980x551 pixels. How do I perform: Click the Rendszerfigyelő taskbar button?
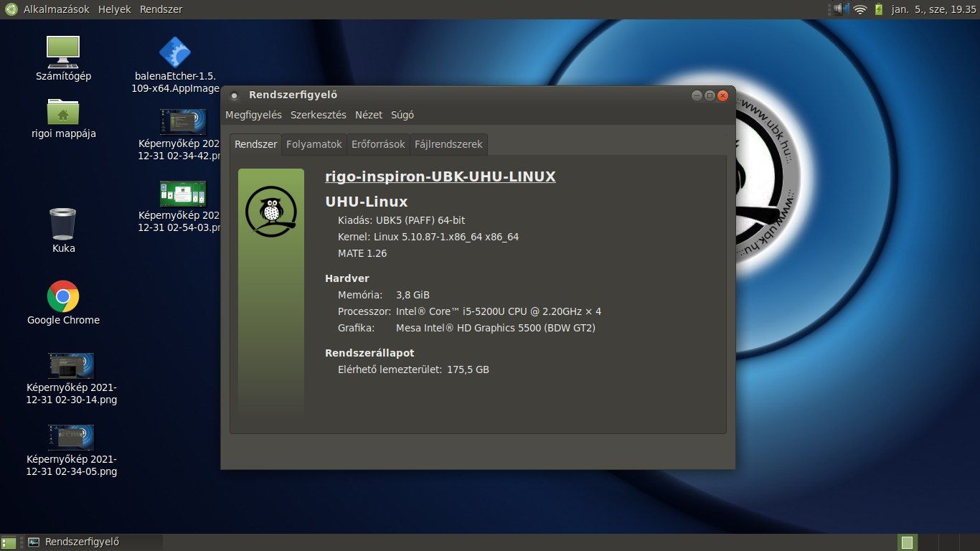coord(93,542)
